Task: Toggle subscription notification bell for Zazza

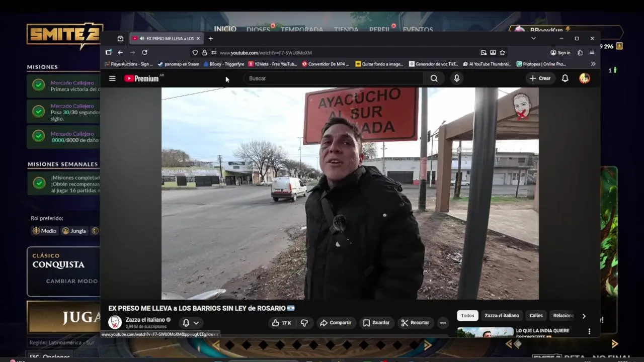Action: (x=186, y=323)
